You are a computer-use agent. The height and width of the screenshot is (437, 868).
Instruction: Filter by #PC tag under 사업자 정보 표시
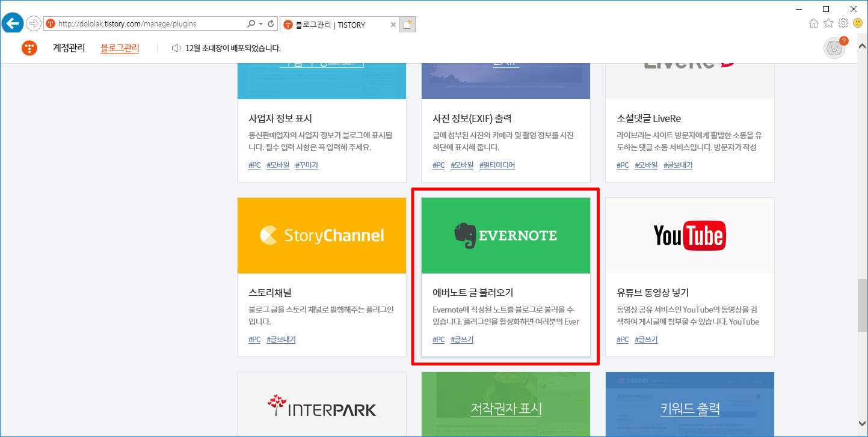tap(254, 165)
